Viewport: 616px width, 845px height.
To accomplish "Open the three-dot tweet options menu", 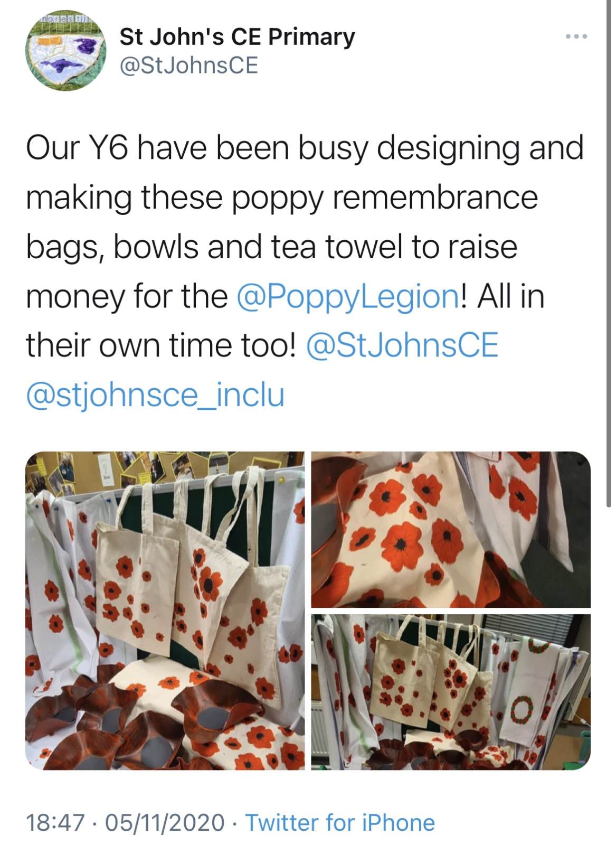I will click(576, 37).
